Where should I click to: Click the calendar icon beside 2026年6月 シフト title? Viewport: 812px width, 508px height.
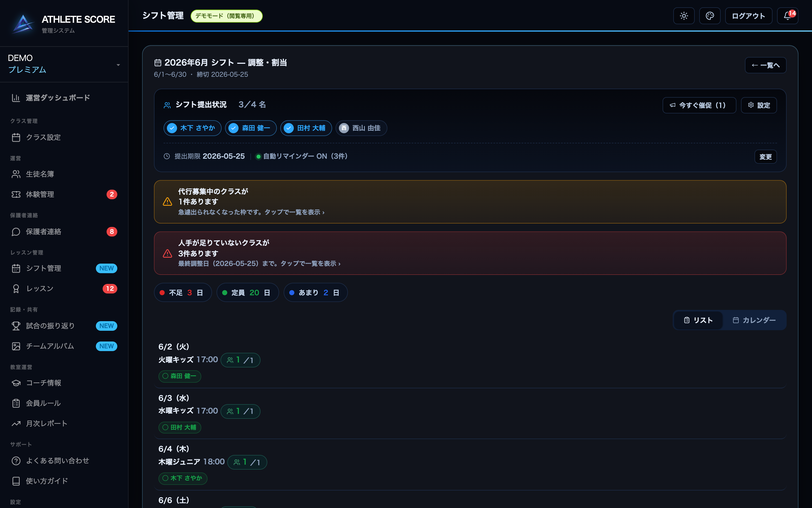(158, 63)
